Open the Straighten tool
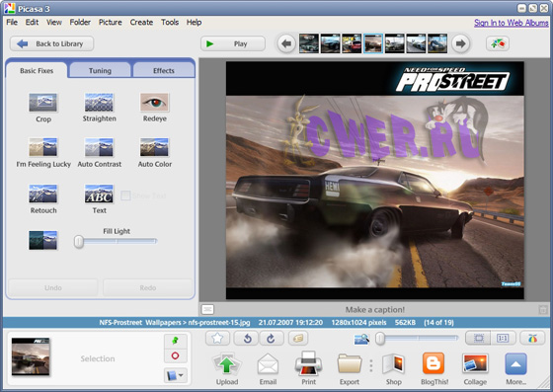 point(99,103)
